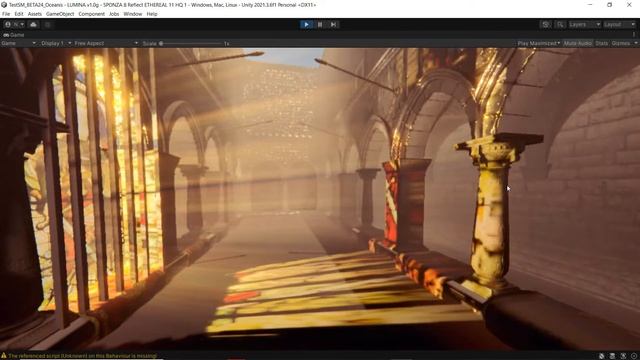This screenshot has height=360, width=640.
Task: Toggle the Stats overlay
Action: coord(601,43)
